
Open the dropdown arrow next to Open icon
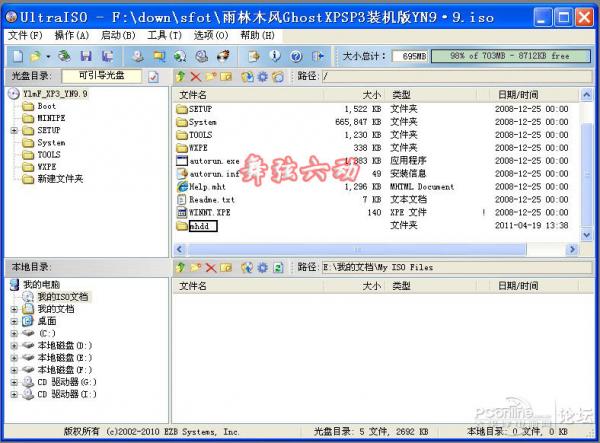click(48, 57)
